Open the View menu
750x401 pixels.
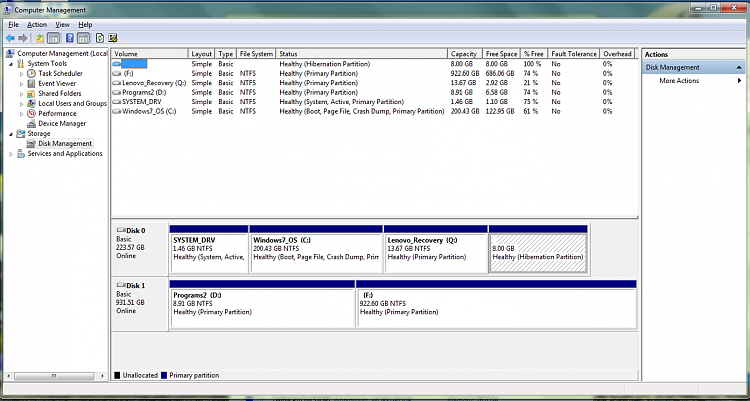[62, 24]
